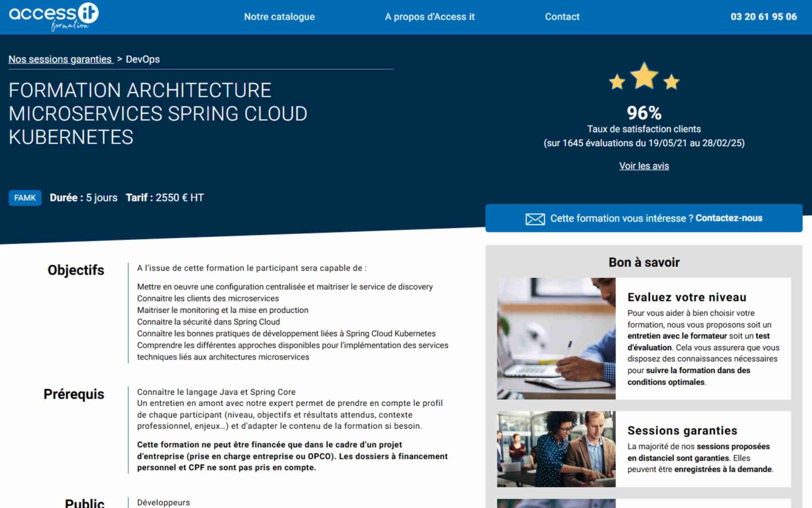The image size is (812, 508).
Task: Click the Sessions garanties card heading
Action: [682, 431]
